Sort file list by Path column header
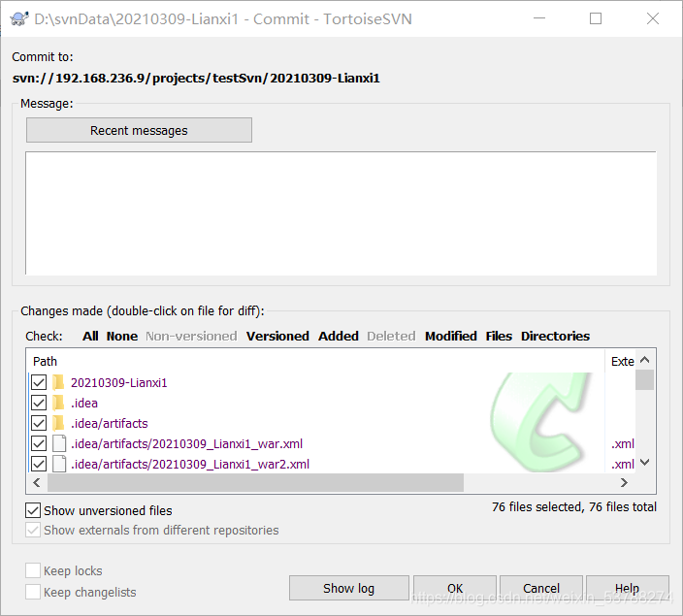 317,361
